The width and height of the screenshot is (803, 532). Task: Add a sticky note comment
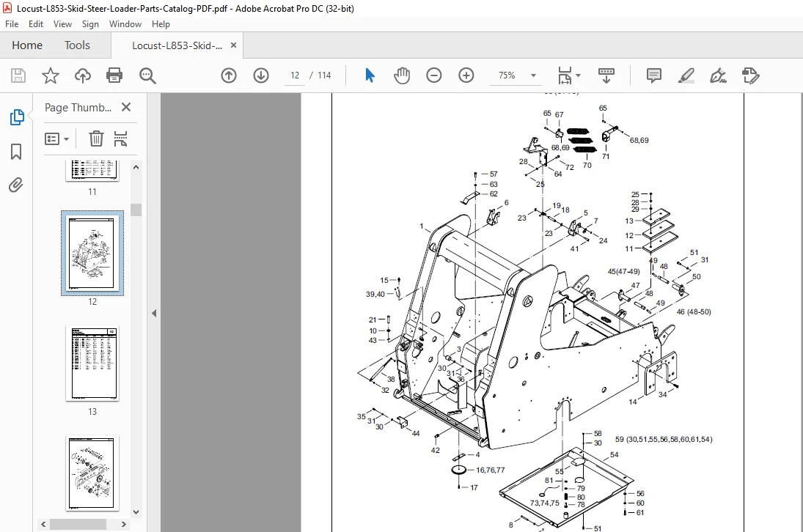[654, 75]
